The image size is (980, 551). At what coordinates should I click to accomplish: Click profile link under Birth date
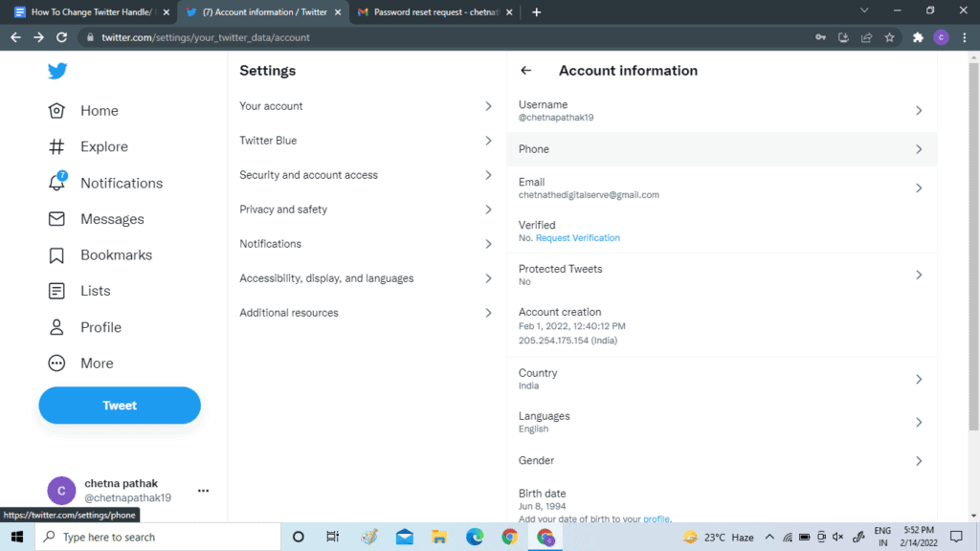click(x=657, y=518)
